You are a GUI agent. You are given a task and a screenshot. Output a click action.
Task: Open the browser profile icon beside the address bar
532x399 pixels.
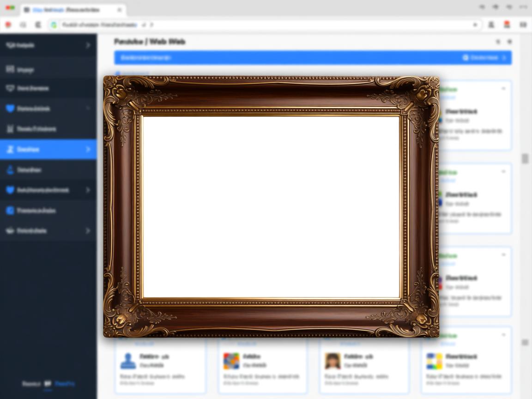tap(491, 24)
